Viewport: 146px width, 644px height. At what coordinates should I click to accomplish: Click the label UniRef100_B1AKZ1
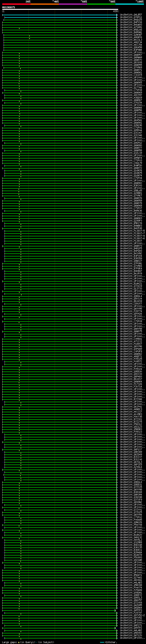pos(131,284)
